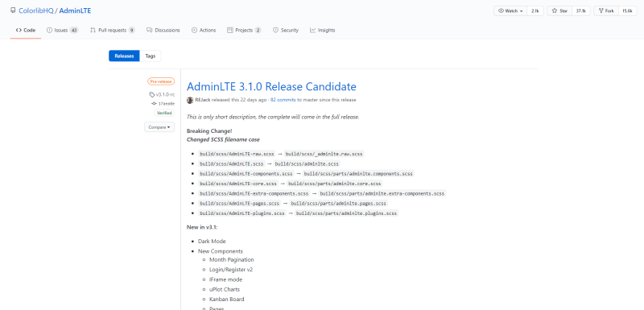Go to the Discussions tab
The width and height of the screenshot is (644, 310).
tap(163, 31)
